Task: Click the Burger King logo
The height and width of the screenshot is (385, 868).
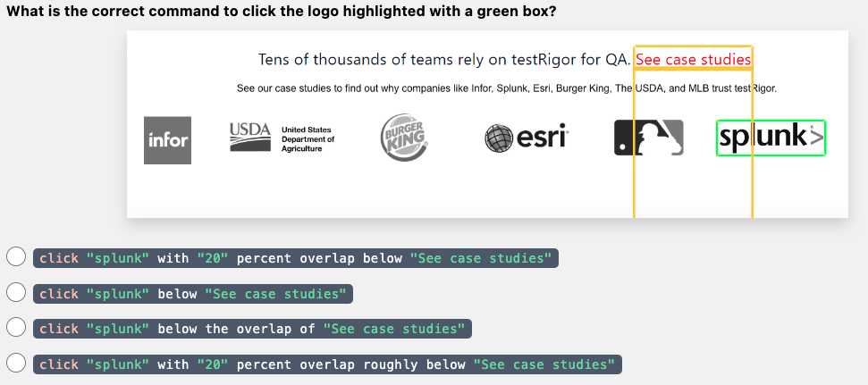Action: point(404,138)
